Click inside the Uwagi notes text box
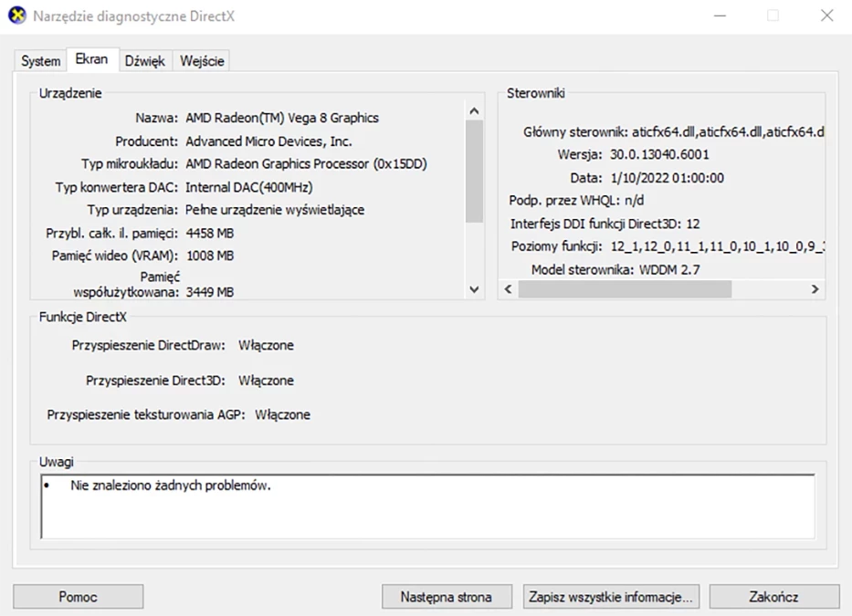The height and width of the screenshot is (616, 852). (427, 506)
